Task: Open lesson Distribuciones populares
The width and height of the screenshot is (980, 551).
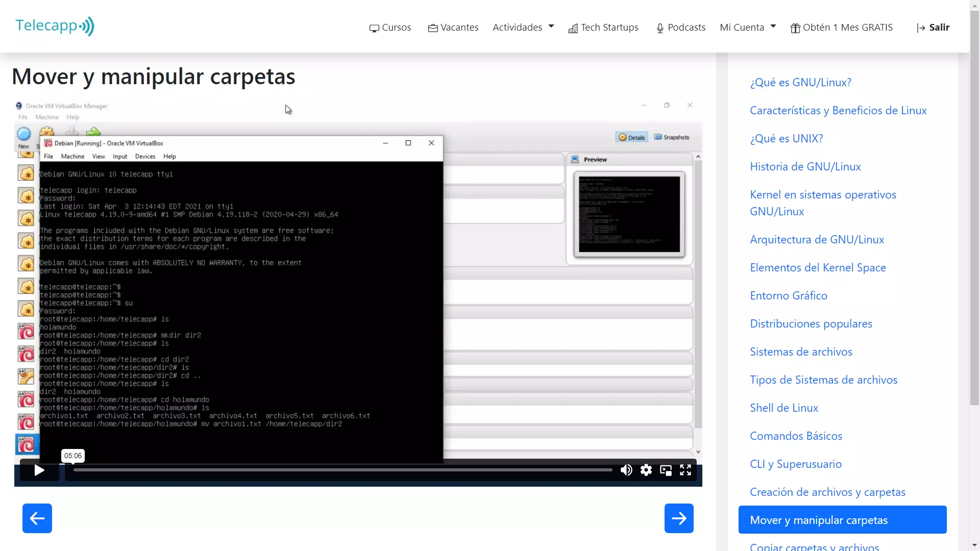Action: (x=811, y=323)
